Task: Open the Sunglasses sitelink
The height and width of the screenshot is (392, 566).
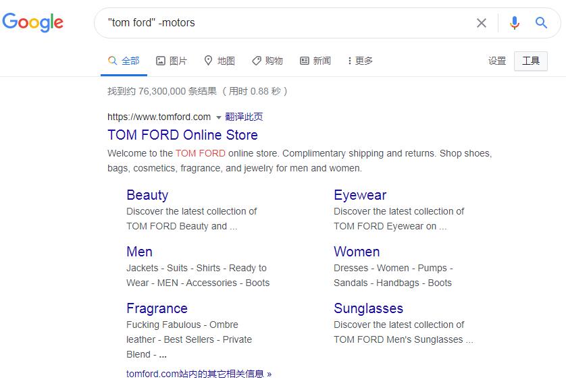Action: tap(368, 308)
